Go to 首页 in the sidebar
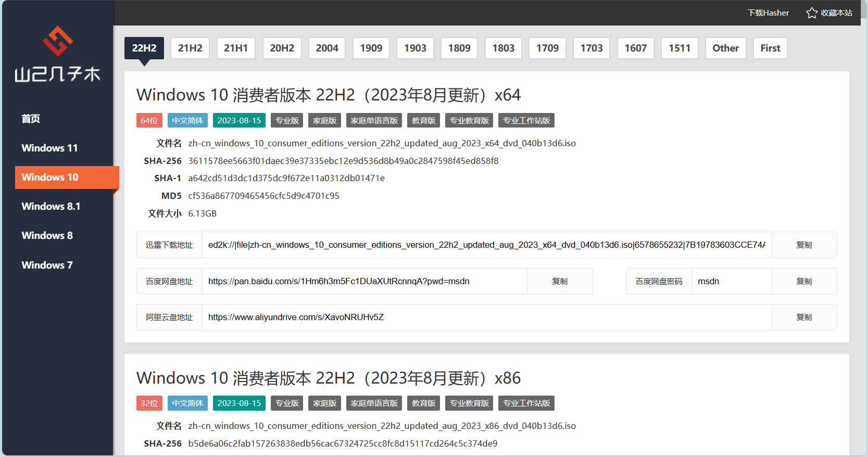The width and height of the screenshot is (868, 457). (31, 119)
